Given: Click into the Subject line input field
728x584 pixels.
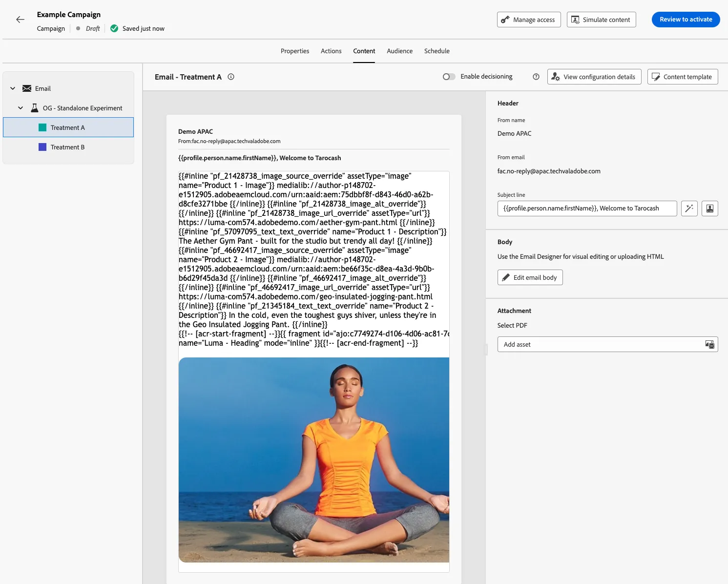Looking at the screenshot, I should [x=587, y=209].
